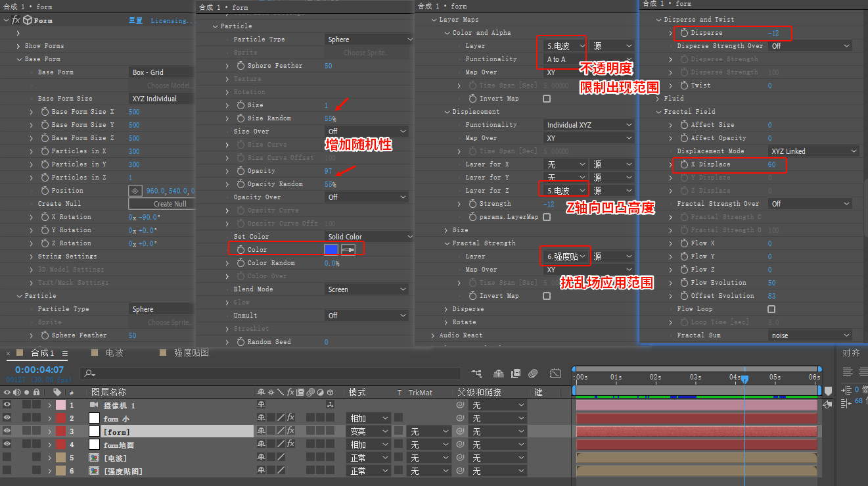Click fx switch on form 小 layer

[290, 418]
